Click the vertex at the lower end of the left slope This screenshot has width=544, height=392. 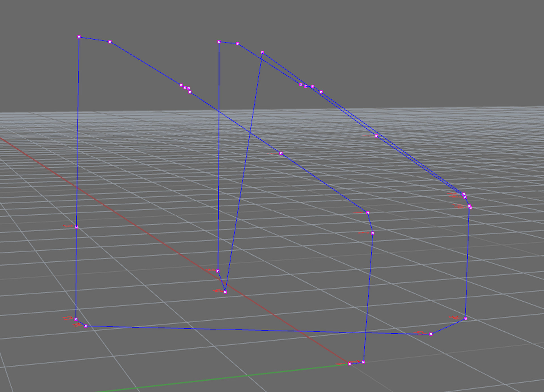pos(368,213)
